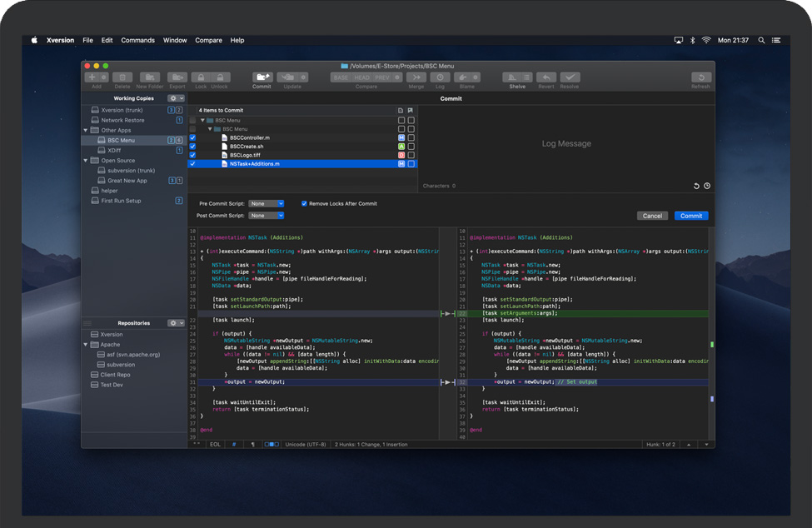Open the Pre Commit Script dropdown

[267, 203]
